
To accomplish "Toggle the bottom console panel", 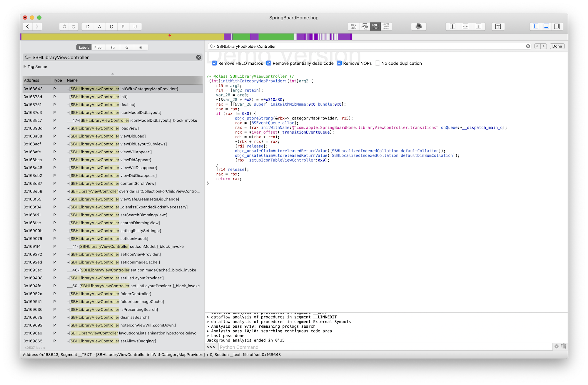I will (546, 26).
